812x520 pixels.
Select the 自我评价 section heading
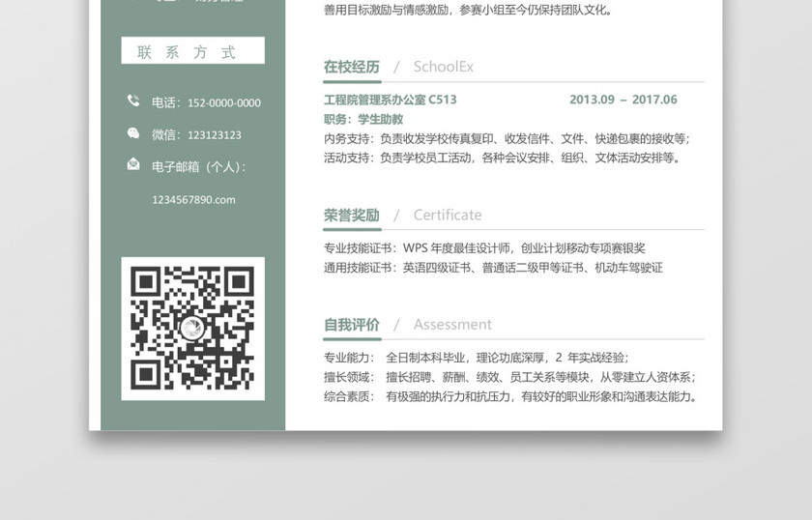352,325
